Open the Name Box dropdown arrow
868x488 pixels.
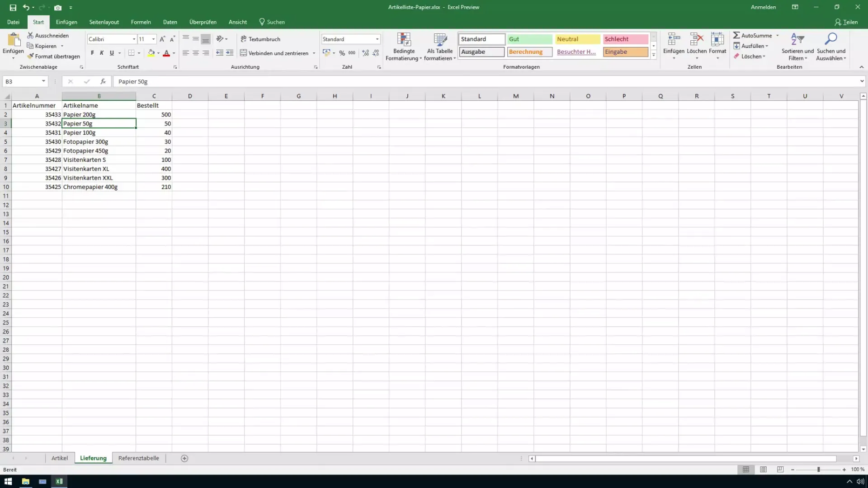click(43, 81)
